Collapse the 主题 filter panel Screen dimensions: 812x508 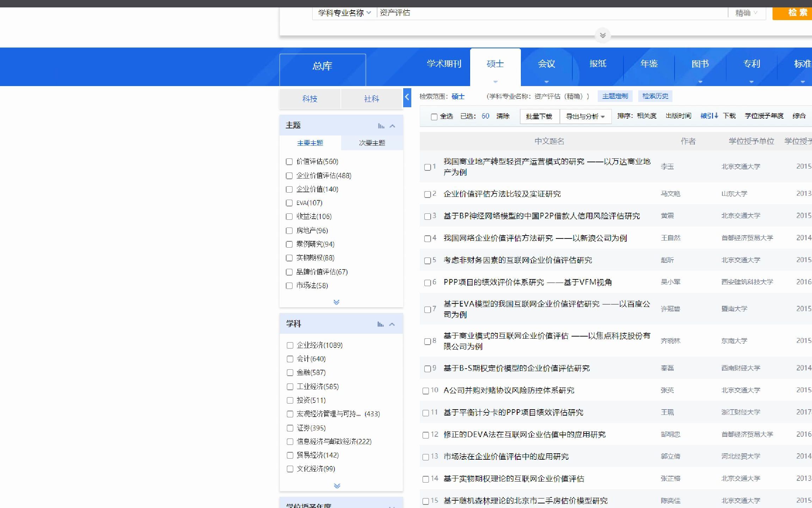[392, 126]
